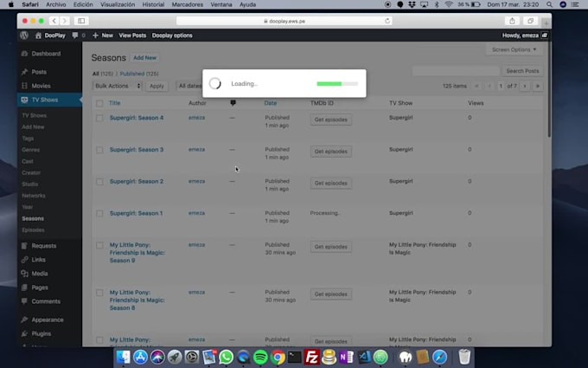Screen dimensions: 588x368
Task: Show Safari's tab overview
Action: click(530, 21)
